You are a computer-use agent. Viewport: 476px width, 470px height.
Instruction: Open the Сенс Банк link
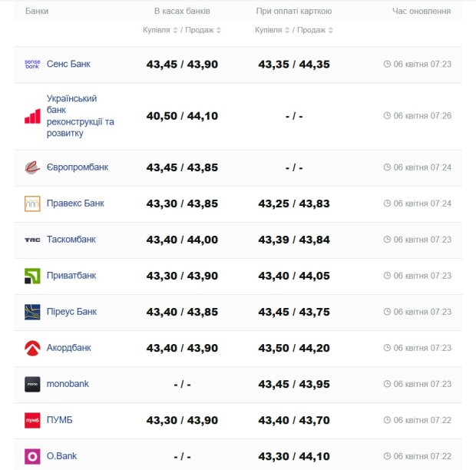pyautogui.click(x=68, y=65)
